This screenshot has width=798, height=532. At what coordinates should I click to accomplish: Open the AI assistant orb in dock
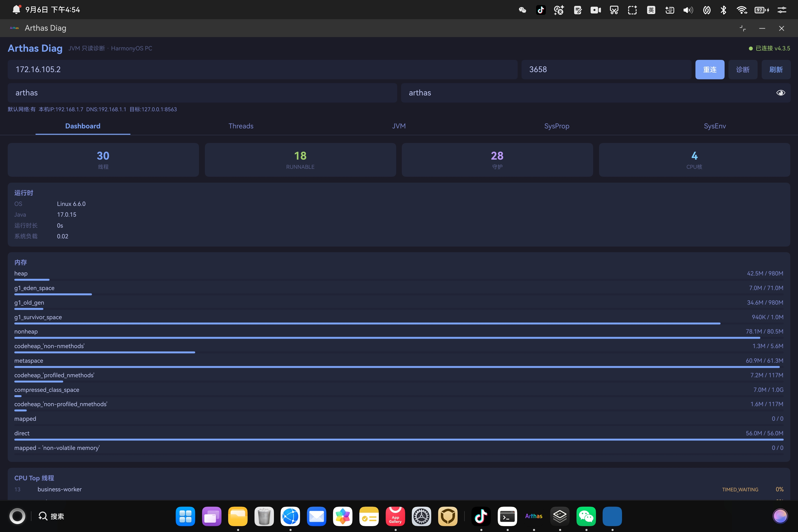(780, 516)
